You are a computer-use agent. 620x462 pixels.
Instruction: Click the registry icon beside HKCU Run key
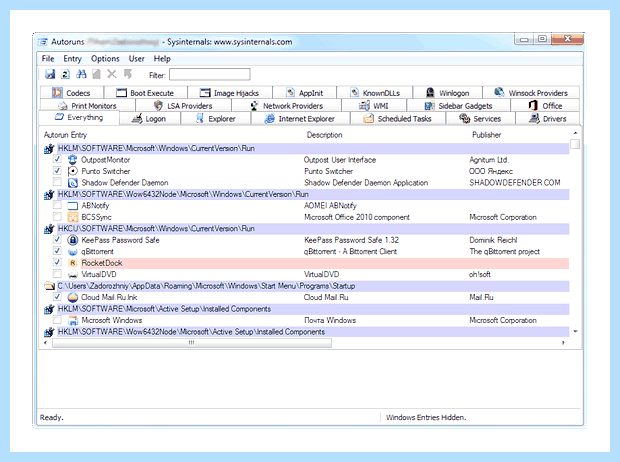(49, 229)
